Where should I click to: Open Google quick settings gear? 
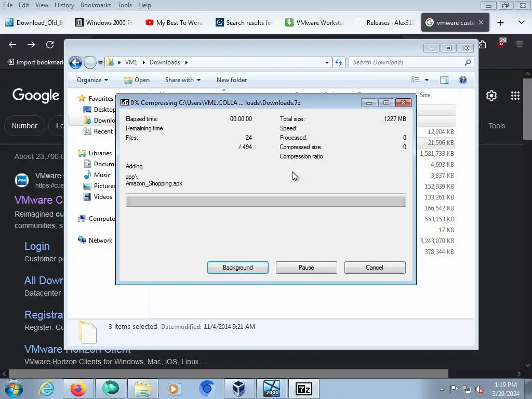pos(491,96)
